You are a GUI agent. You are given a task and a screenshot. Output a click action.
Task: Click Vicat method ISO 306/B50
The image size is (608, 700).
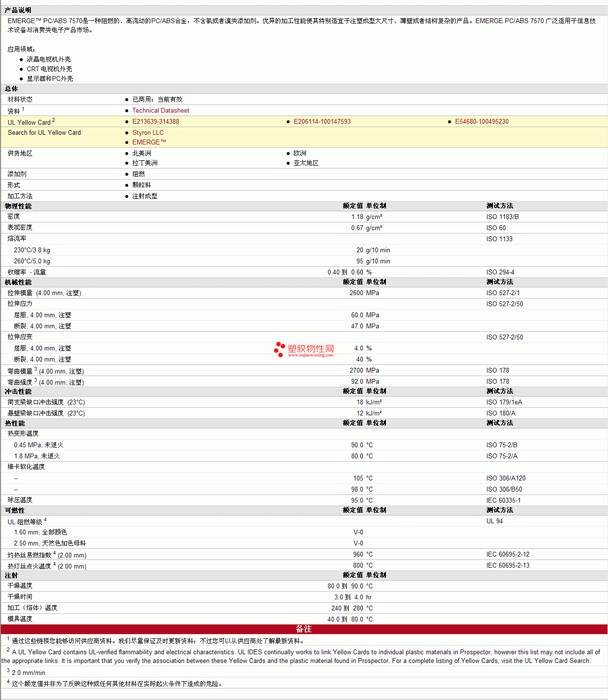coord(504,489)
